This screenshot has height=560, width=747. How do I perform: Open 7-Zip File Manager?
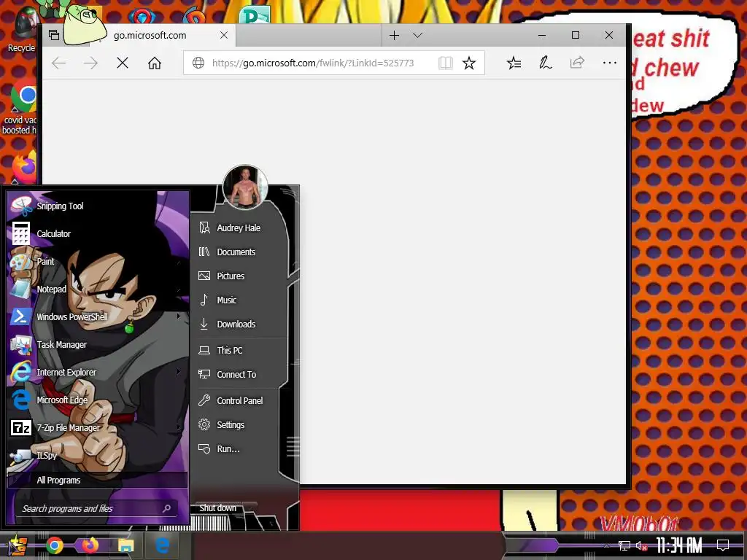[x=98, y=427]
